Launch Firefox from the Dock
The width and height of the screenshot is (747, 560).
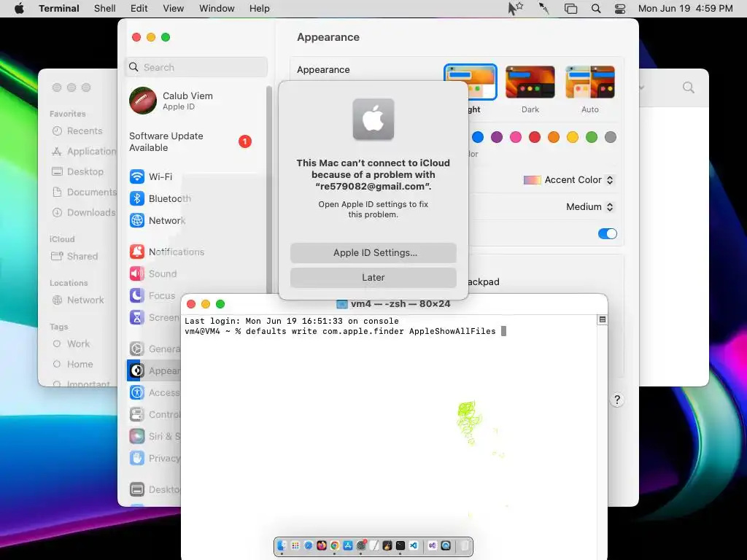coord(322,545)
